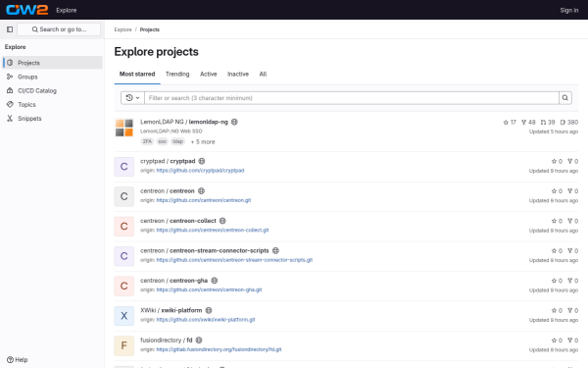Click public globe icon next to xwiki-platform

[x=209, y=310]
